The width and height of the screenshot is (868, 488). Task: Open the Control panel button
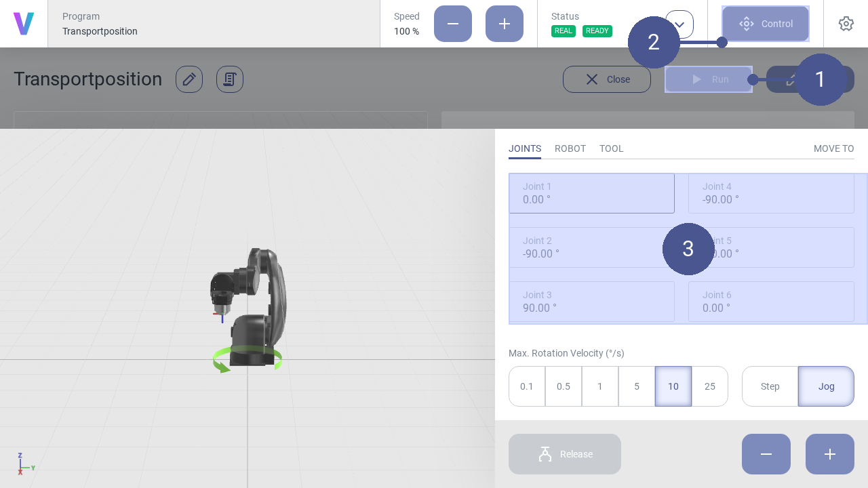[x=766, y=24]
